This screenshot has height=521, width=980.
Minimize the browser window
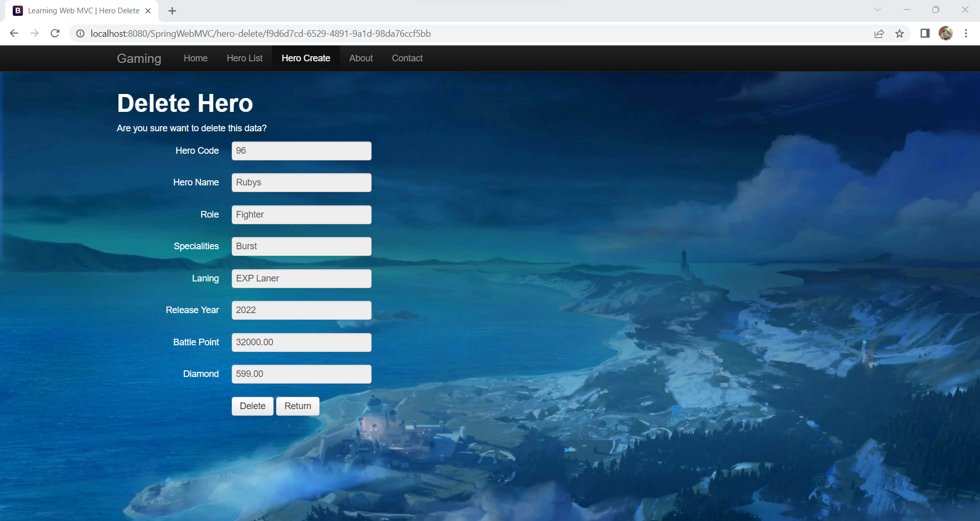[906, 10]
